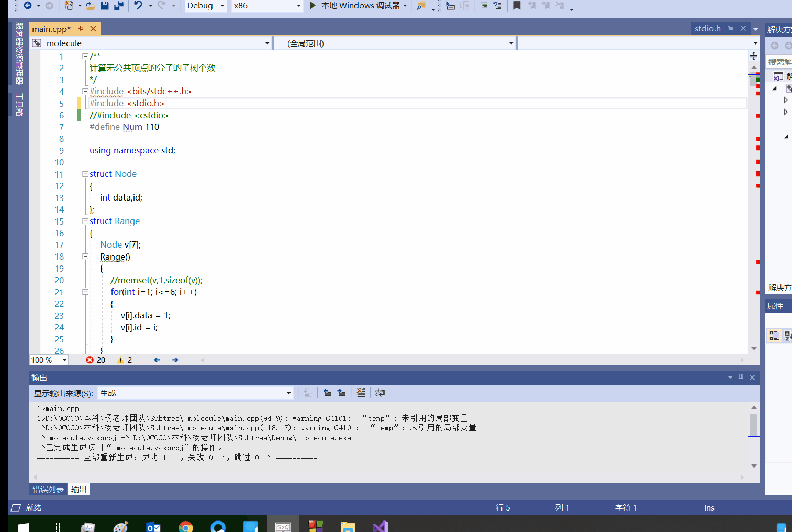This screenshot has height=532, width=792.
Task: Clear all text in the Output window
Action: pyautogui.click(x=361, y=393)
